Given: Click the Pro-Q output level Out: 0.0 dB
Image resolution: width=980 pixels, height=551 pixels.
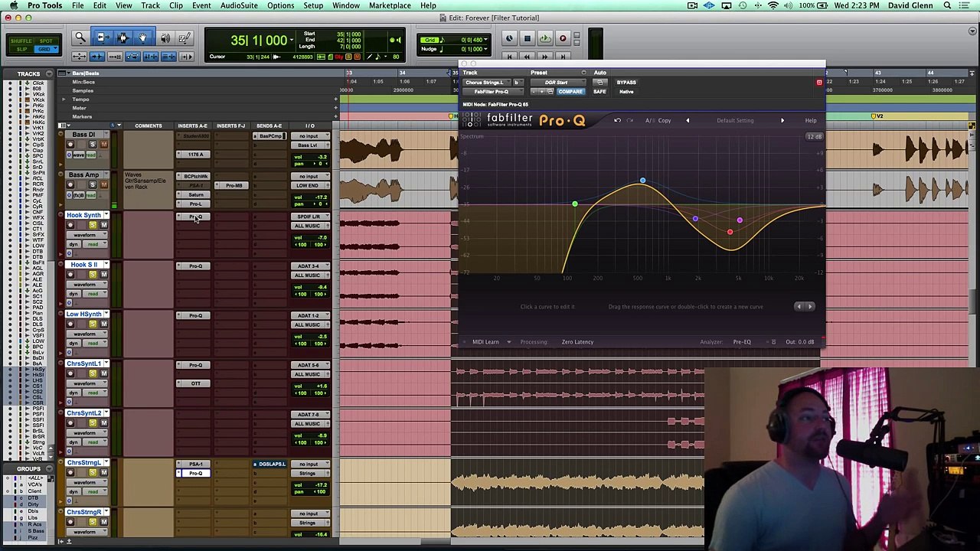Looking at the screenshot, I should click(x=800, y=342).
